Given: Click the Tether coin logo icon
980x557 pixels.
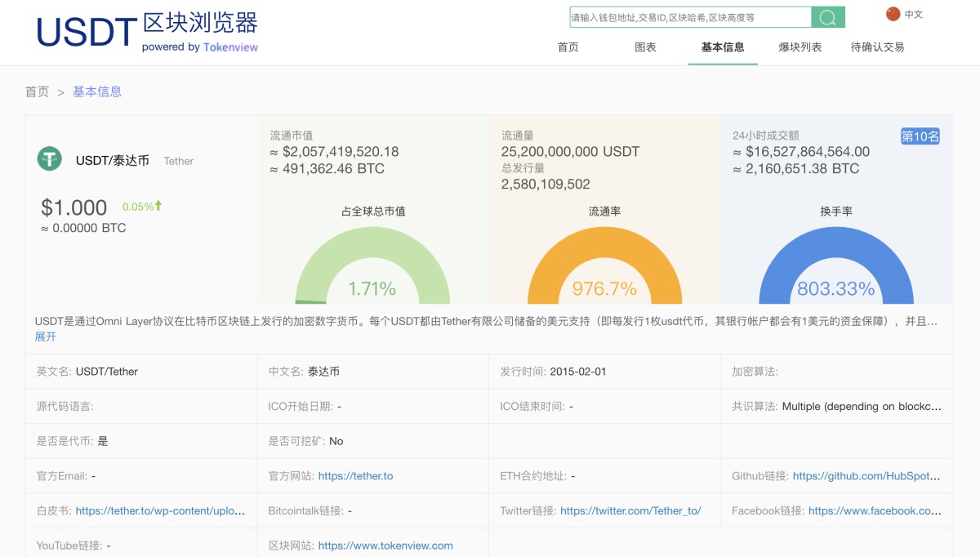Looking at the screenshot, I should click(x=50, y=158).
